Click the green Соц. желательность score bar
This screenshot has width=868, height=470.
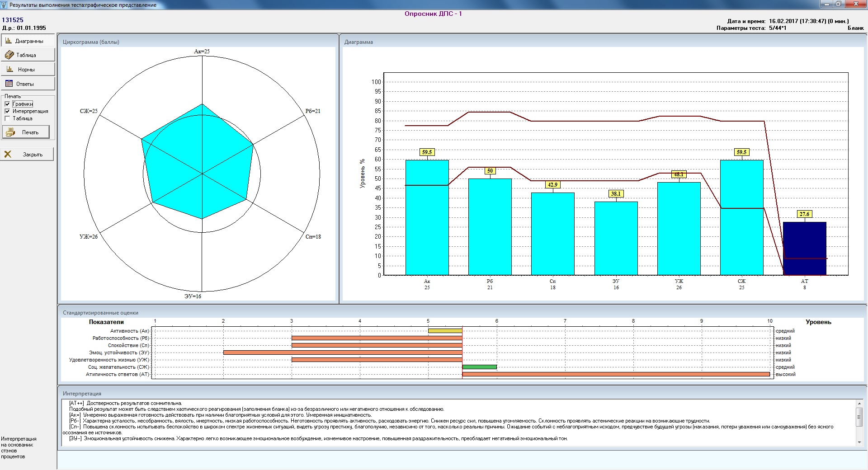coord(479,367)
